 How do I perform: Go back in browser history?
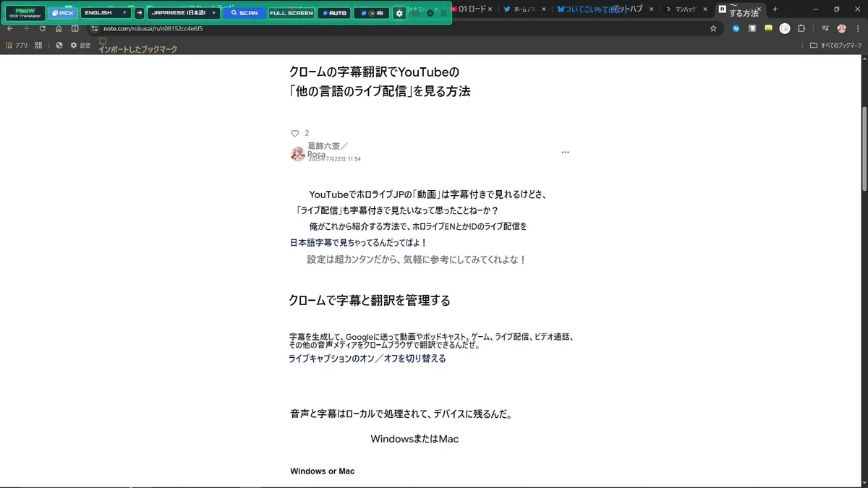(x=10, y=28)
